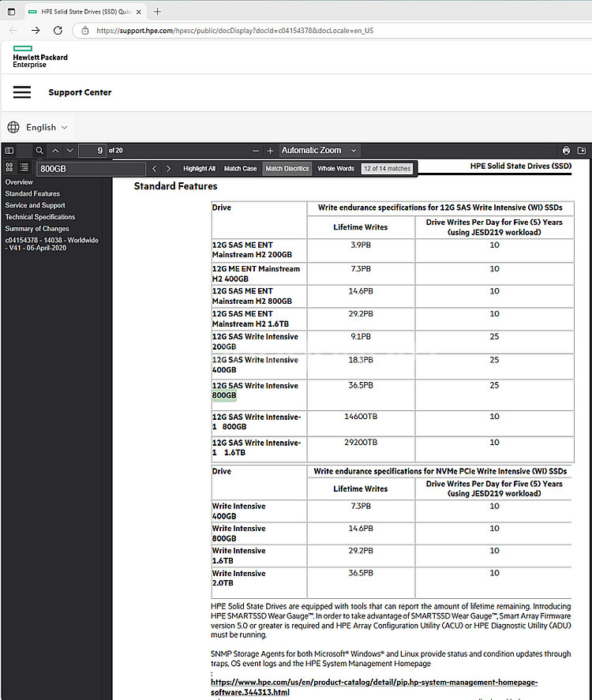This screenshot has width=592, height=700.
Task: Open Overview in the document outline
Action: tap(19, 182)
